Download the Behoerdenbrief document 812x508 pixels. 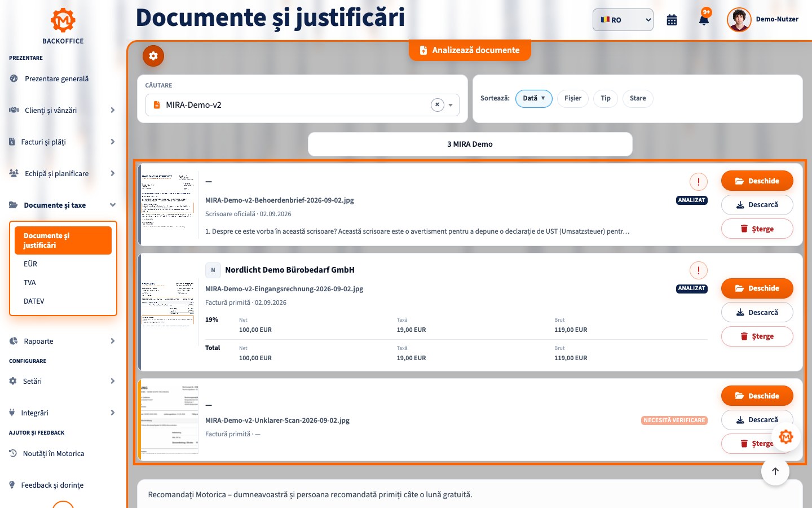tap(757, 205)
